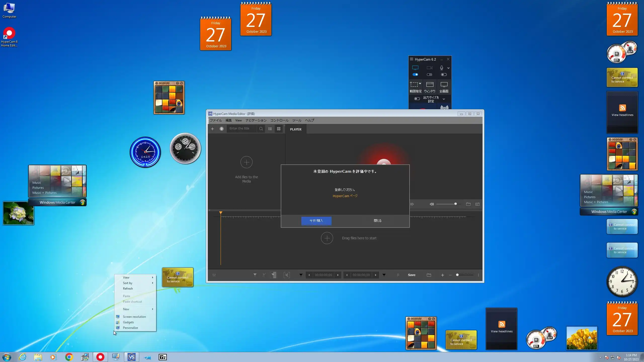Screen dimensions: 644x362
Task: Toggle screen recording switch off
Action: click(415, 75)
